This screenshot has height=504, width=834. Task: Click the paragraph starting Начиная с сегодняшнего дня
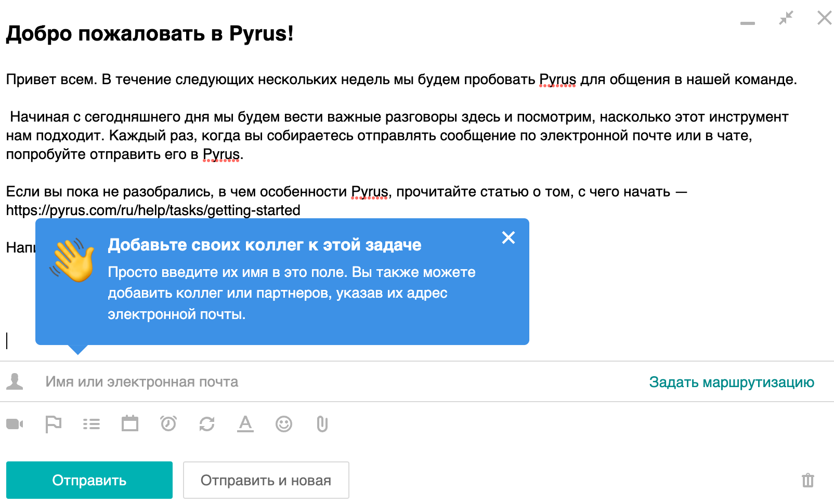tap(397, 136)
